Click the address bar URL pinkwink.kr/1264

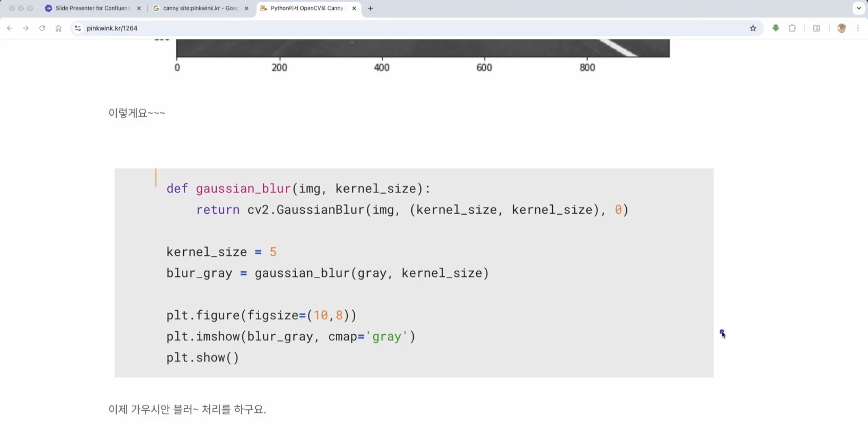(x=112, y=28)
